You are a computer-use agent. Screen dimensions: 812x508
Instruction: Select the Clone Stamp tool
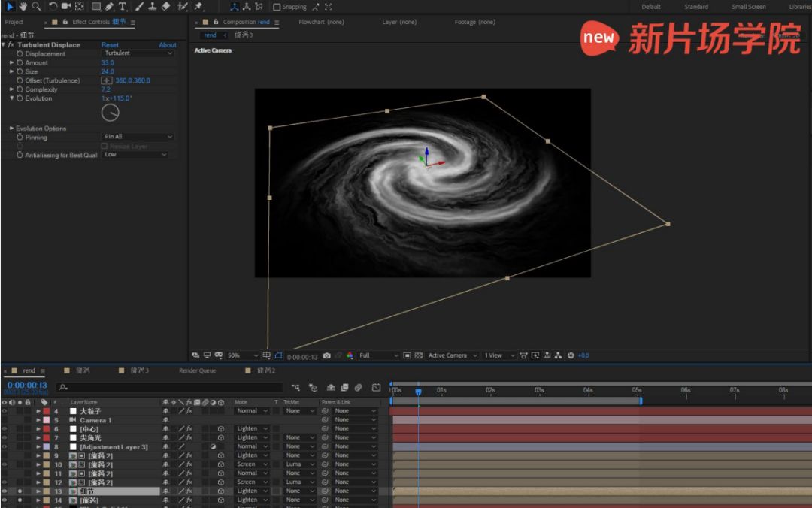pyautogui.click(x=153, y=6)
